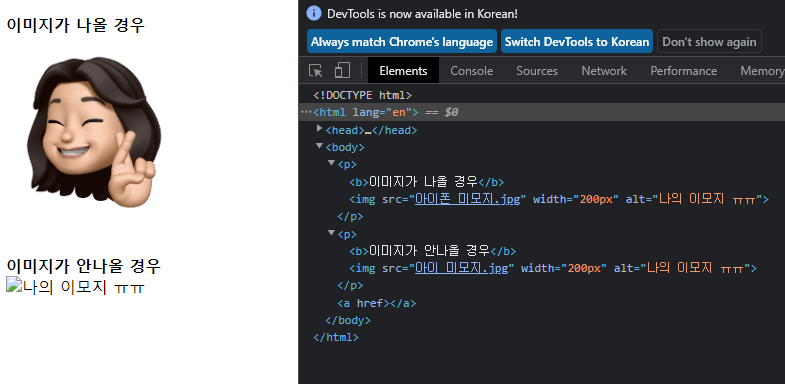Viewport: 785px width, 384px height.
Task: Click the "DevTools is now available in Korean!" text
Action: 423,14
